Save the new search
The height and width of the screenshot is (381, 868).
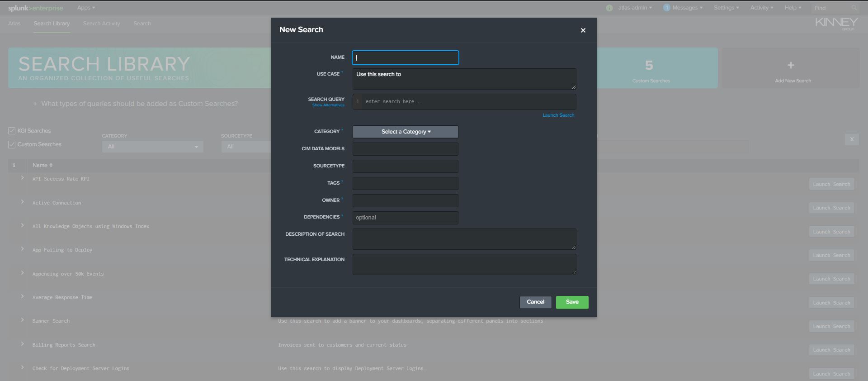tap(572, 302)
